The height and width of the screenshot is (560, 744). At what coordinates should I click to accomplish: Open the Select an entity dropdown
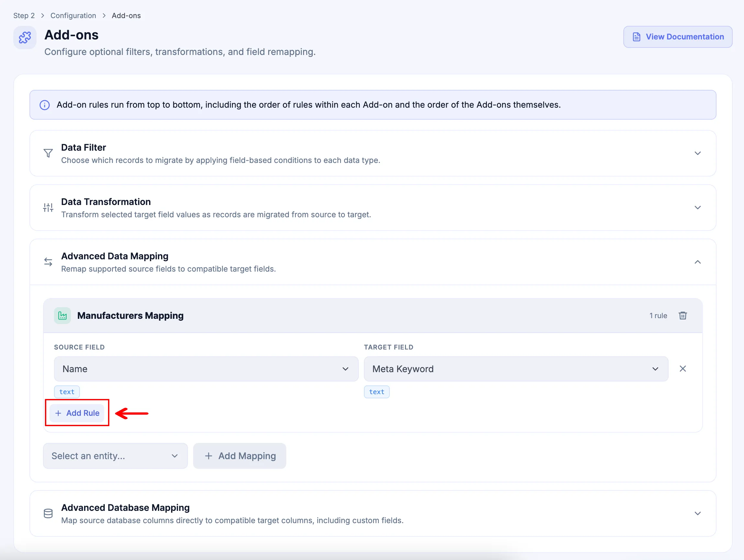[115, 456]
